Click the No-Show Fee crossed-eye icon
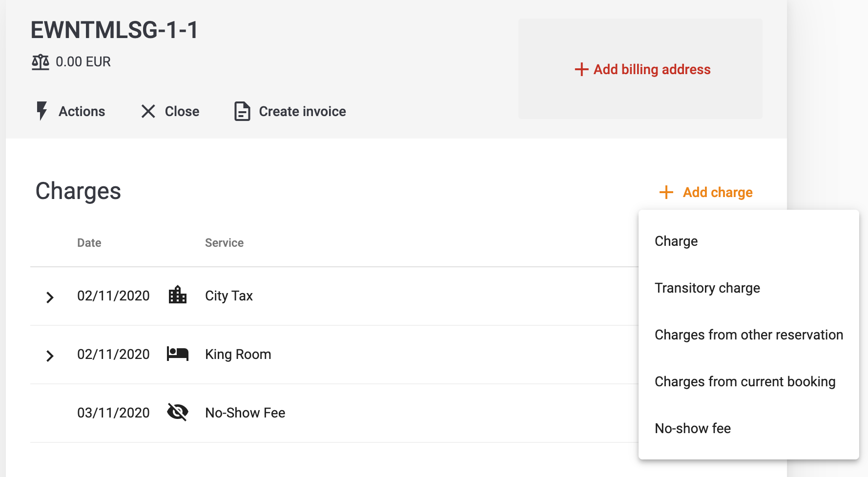 point(178,412)
